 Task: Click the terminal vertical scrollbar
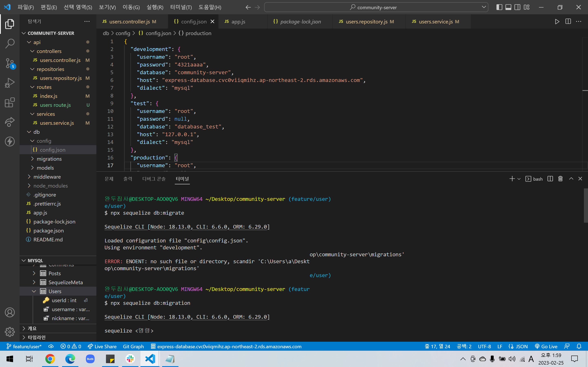(x=586, y=205)
